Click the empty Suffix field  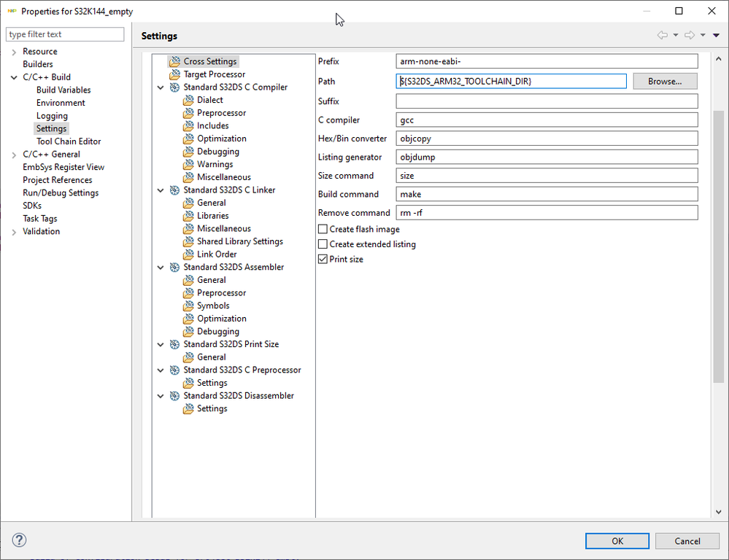click(x=547, y=101)
